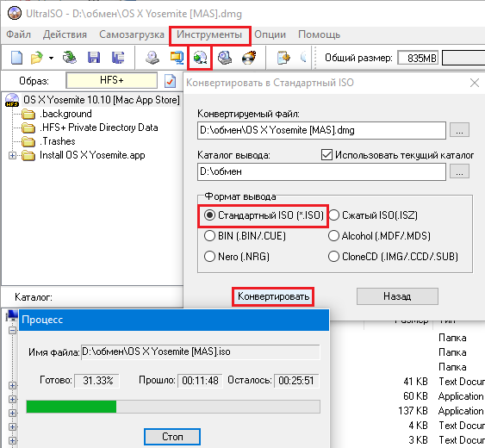Choose Сжатый ISO(.ISZ) radio option
485x448 pixels.
pos(333,215)
